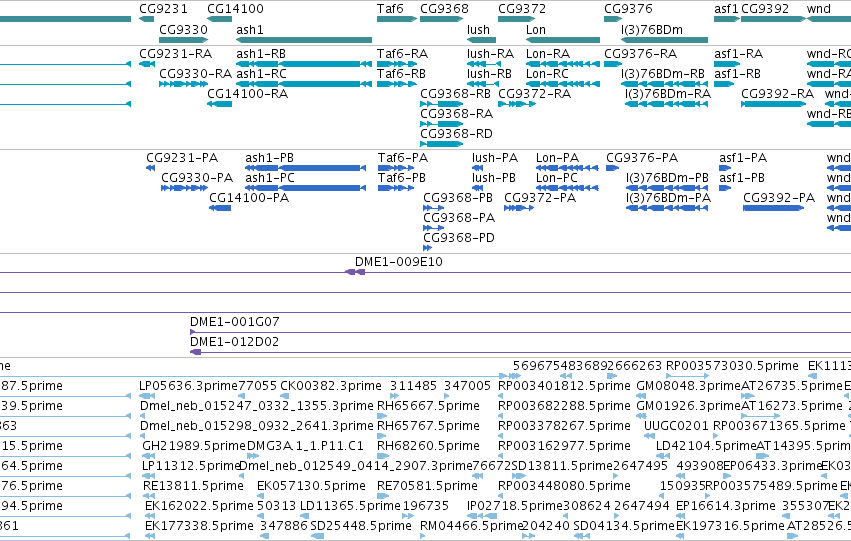This screenshot has width=851, height=541.
Task: Click the RH68260.5prime EST label
Action: pos(428,446)
